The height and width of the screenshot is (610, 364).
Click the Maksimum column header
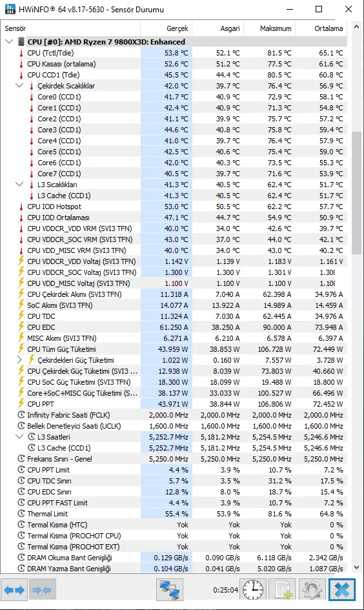click(x=270, y=28)
